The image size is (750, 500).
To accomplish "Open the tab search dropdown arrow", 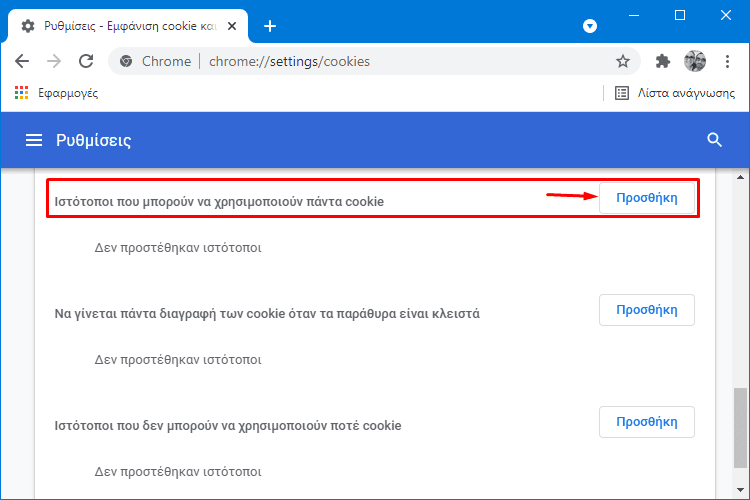I will 590,26.
